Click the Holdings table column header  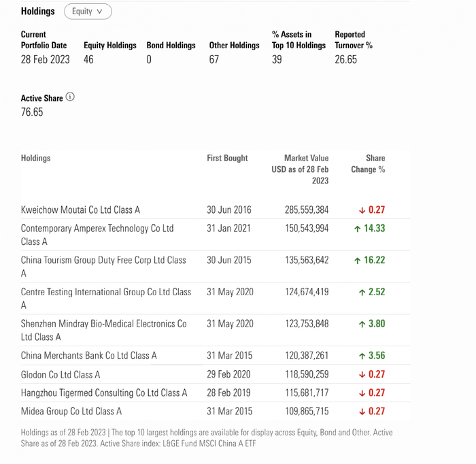(x=35, y=159)
